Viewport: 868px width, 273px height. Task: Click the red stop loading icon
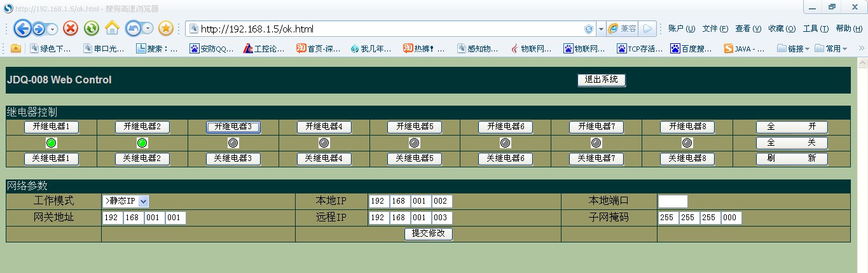(71, 29)
